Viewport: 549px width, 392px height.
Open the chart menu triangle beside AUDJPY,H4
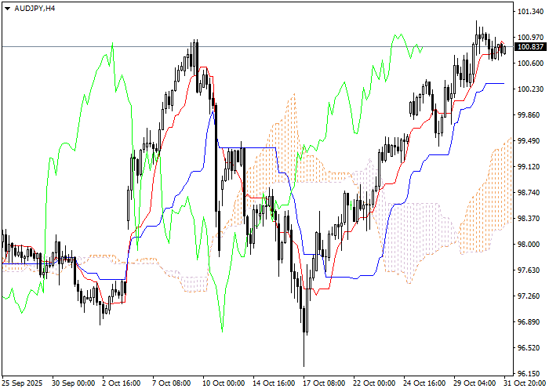click(7, 9)
